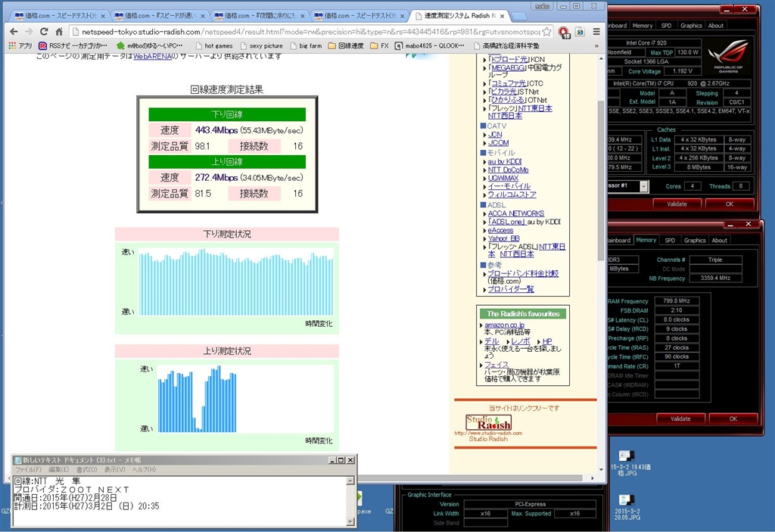Open the hot games bookmark
This screenshot has width=775, height=532.
(214, 45)
